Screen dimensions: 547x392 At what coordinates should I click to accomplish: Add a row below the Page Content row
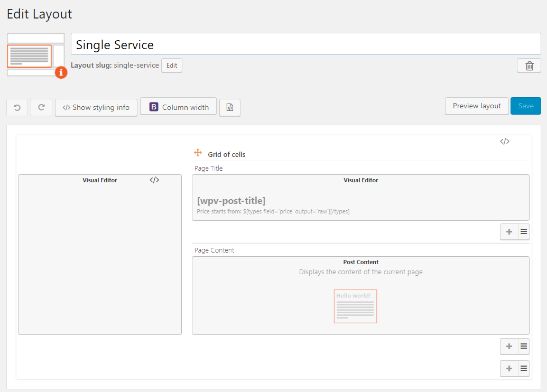pyautogui.click(x=509, y=347)
